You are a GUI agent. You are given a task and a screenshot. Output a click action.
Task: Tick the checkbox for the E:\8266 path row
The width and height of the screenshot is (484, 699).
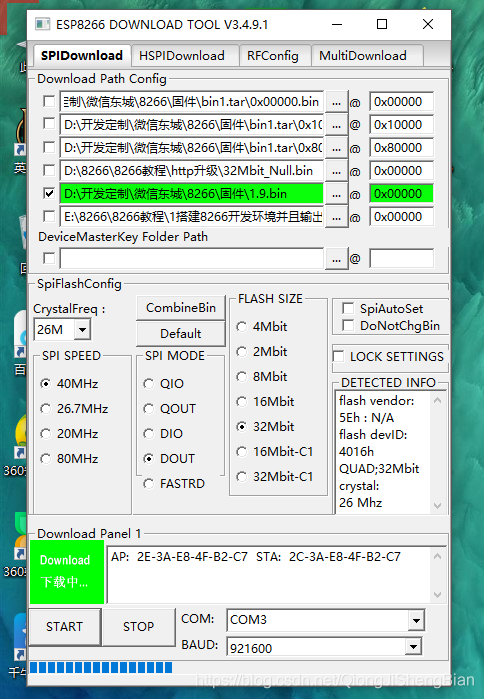pyautogui.click(x=49, y=216)
